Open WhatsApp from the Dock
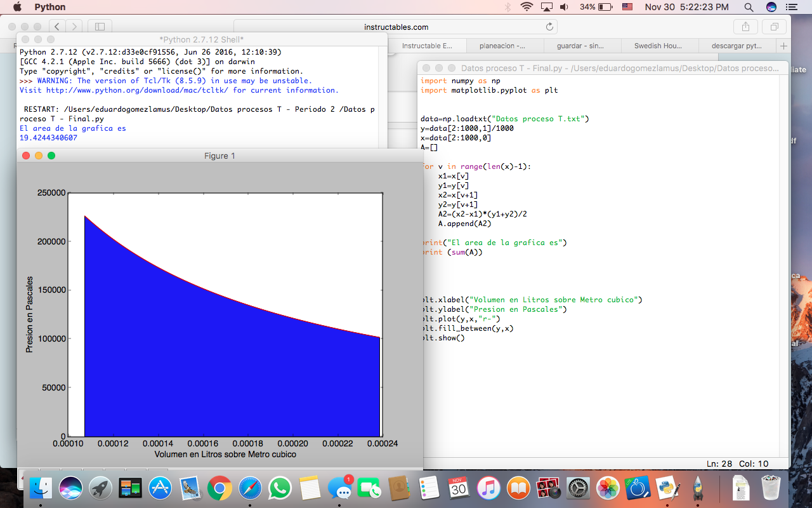The height and width of the screenshot is (508, 812). click(x=280, y=488)
